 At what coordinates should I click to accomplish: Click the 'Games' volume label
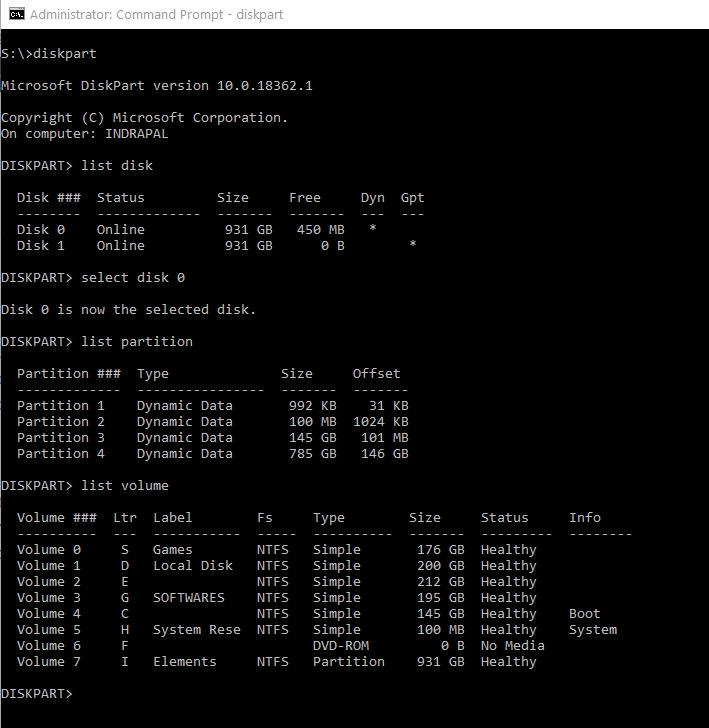pos(173,550)
